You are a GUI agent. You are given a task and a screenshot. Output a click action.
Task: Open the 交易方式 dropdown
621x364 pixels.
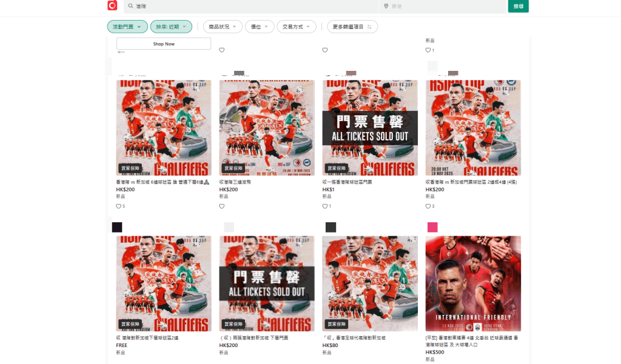(x=296, y=26)
